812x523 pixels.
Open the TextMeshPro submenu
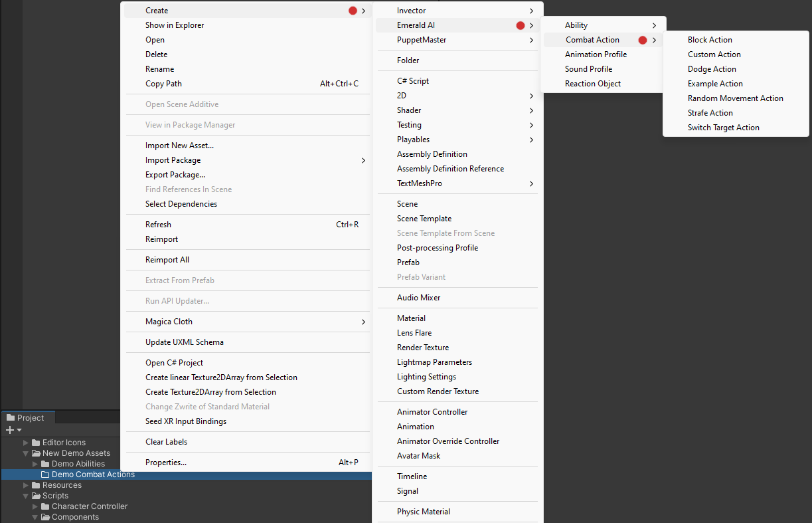pyautogui.click(x=458, y=183)
